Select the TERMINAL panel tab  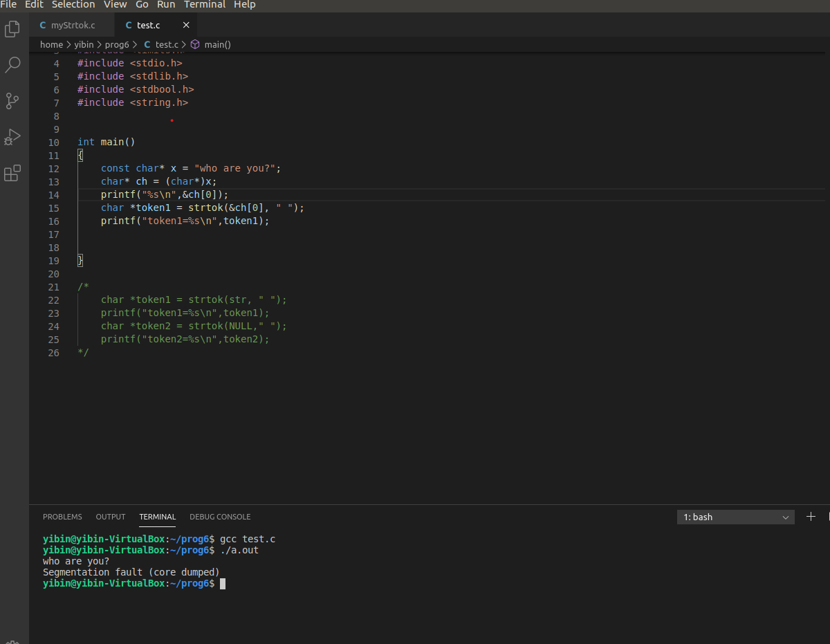click(x=158, y=517)
